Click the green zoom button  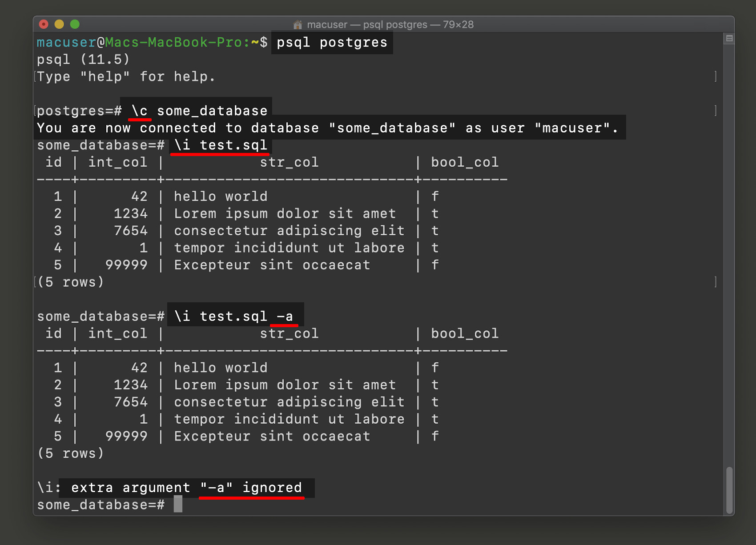click(x=75, y=24)
